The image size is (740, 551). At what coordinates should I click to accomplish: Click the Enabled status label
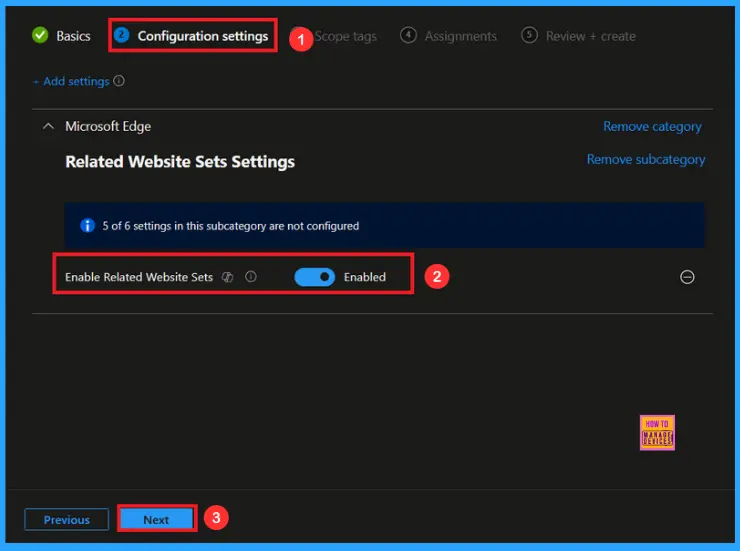point(364,277)
